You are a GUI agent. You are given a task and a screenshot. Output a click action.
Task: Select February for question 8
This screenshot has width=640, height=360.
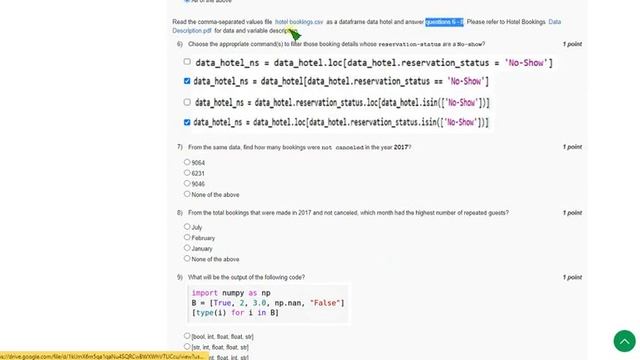[187, 237]
